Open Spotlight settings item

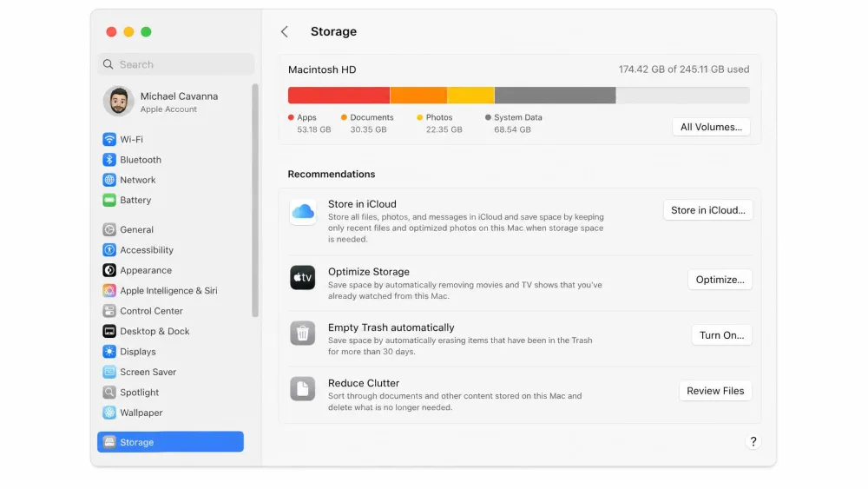click(170, 392)
